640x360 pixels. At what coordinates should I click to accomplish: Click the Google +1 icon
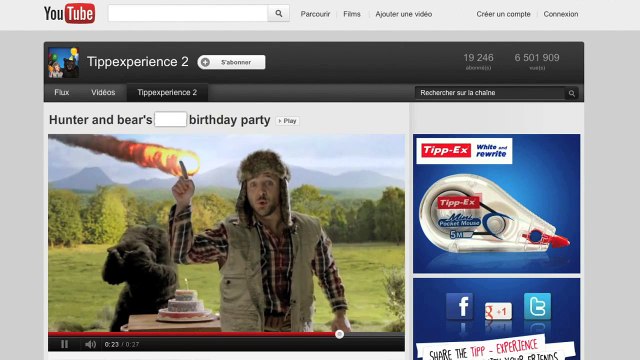[x=498, y=311]
